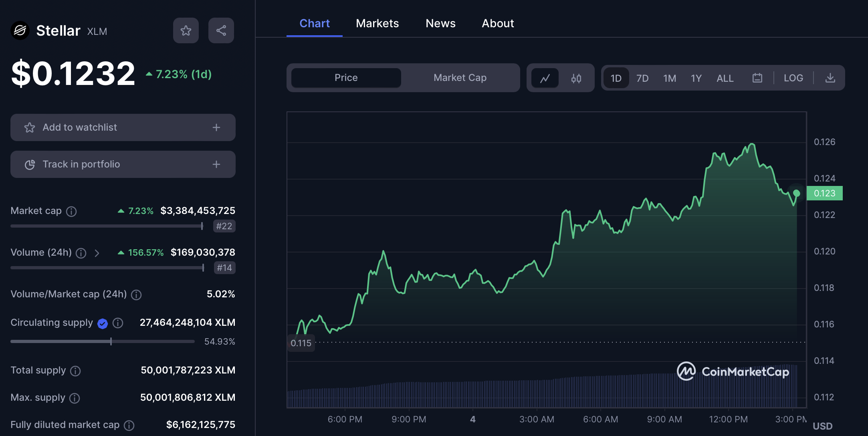Click the 54.93% supply percentage
868x436 pixels.
pos(220,341)
